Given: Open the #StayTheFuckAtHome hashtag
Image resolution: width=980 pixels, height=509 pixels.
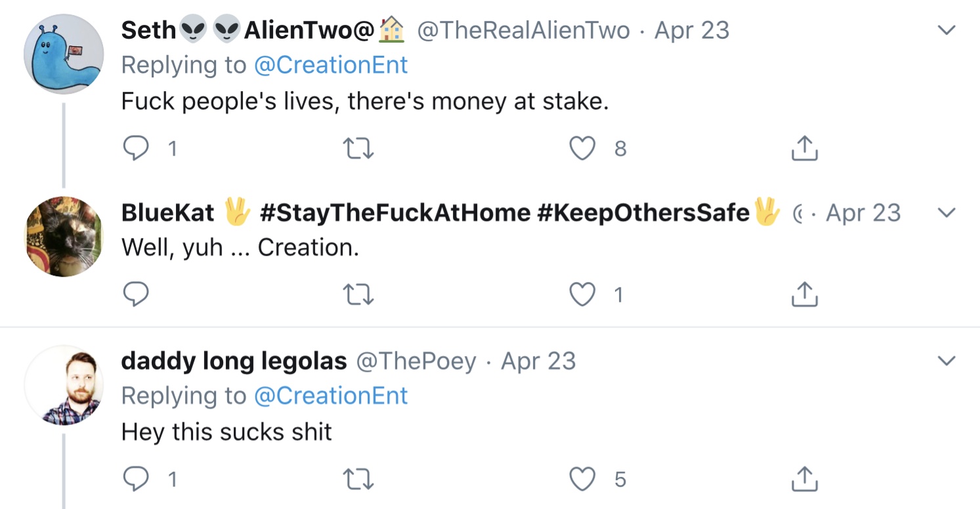Looking at the screenshot, I should click(394, 213).
